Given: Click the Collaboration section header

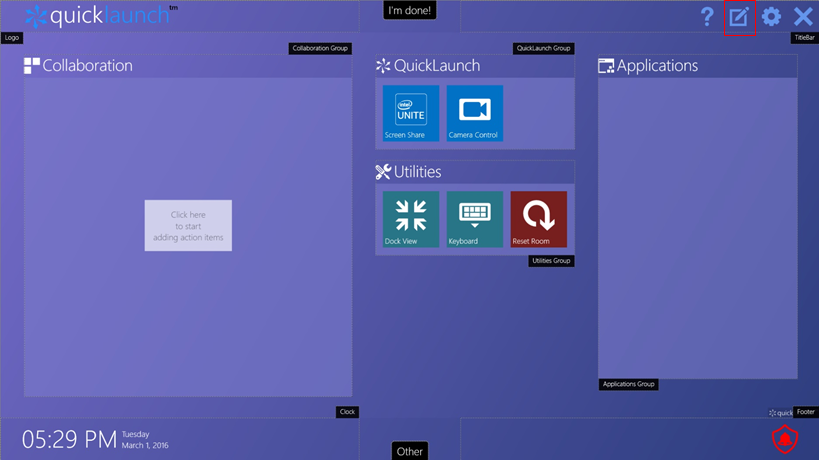Looking at the screenshot, I should tap(78, 66).
